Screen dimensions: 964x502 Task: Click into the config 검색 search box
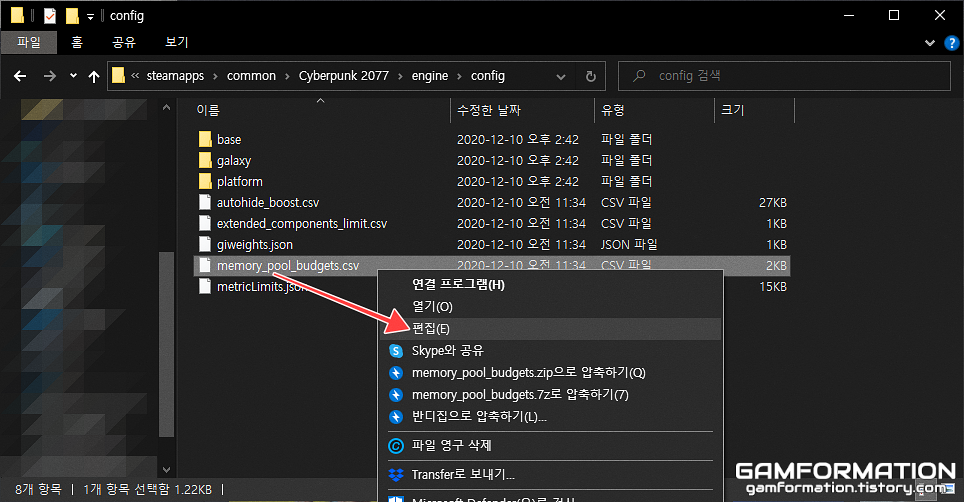[x=784, y=76]
